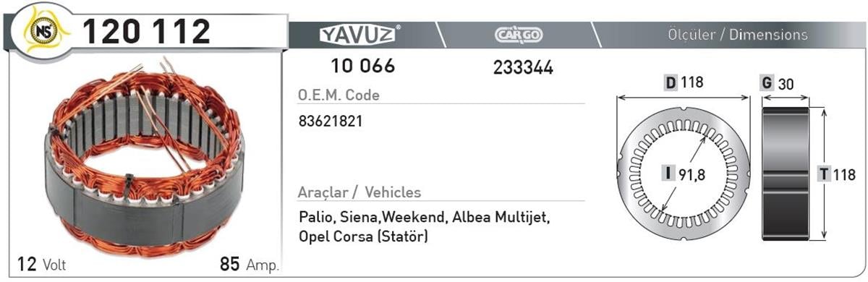Screen dimensions: 868x282
Task: Click the Araçlar / Vehicles heading
Action: tap(359, 193)
